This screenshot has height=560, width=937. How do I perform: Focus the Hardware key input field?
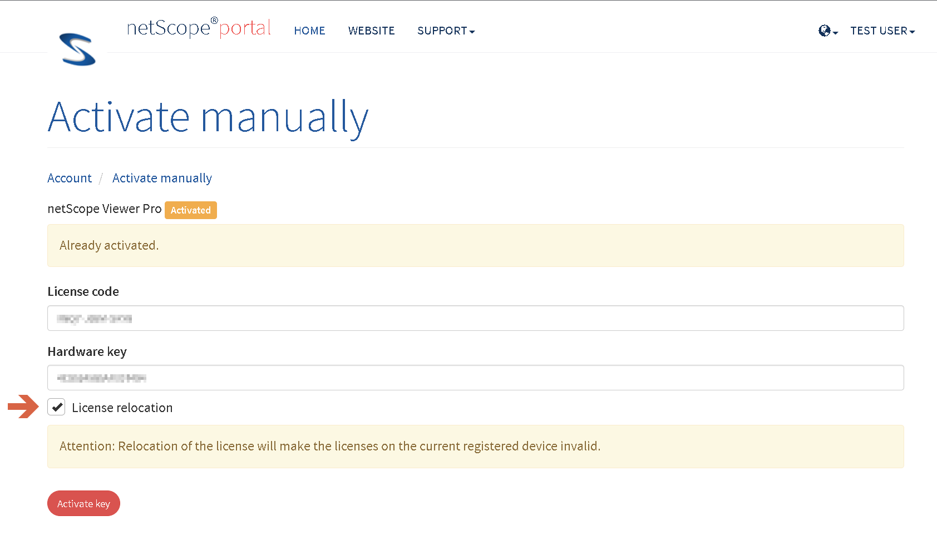[x=476, y=378]
